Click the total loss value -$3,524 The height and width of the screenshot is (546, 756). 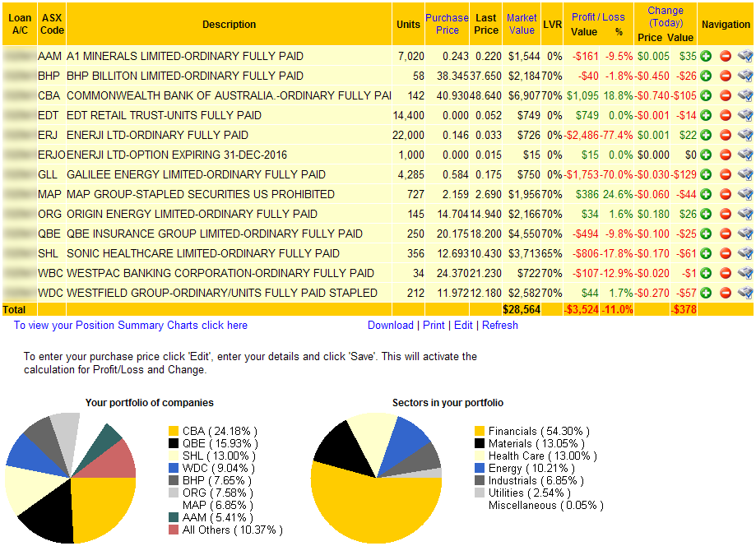tap(582, 309)
